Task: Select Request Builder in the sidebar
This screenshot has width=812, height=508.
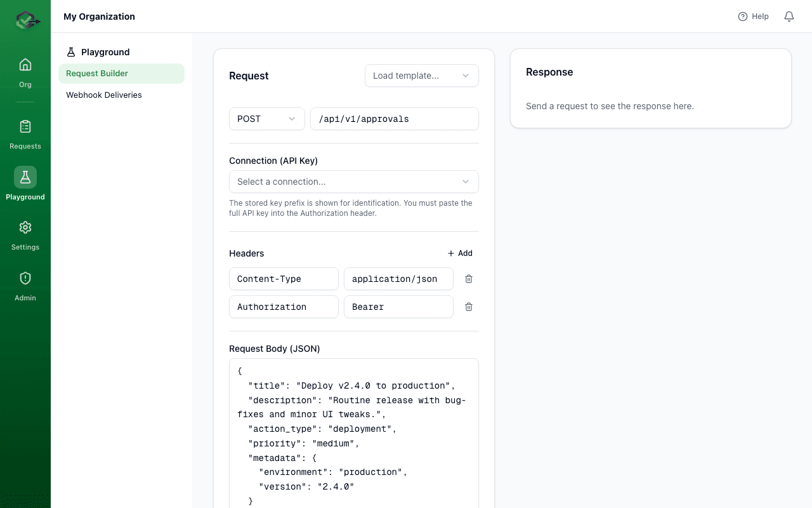Action: tap(97, 73)
